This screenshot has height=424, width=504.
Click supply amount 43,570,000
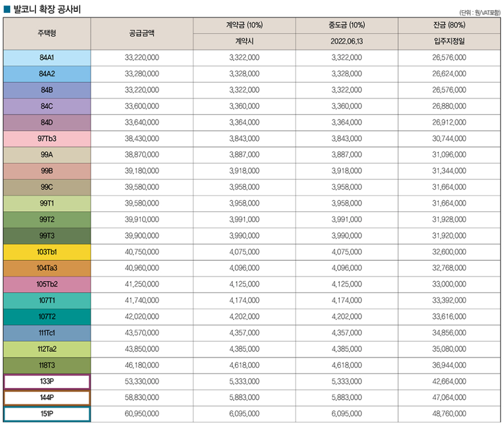pos(142,333)
